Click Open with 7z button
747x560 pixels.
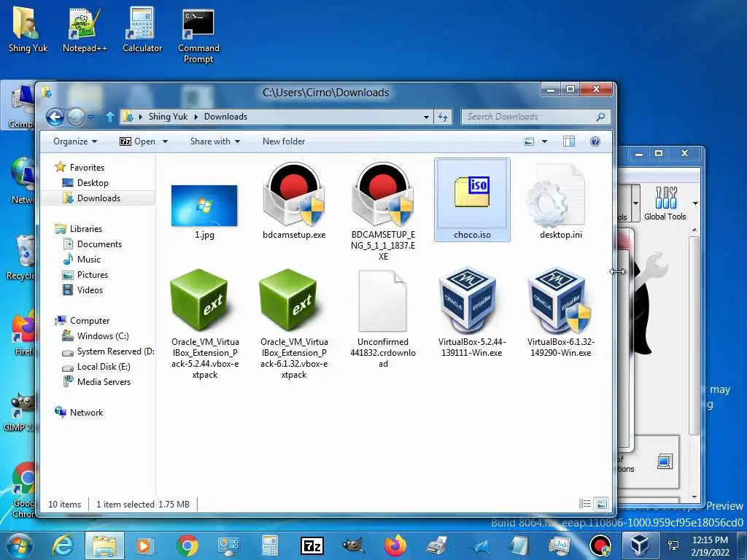click(x=138, y=141)
